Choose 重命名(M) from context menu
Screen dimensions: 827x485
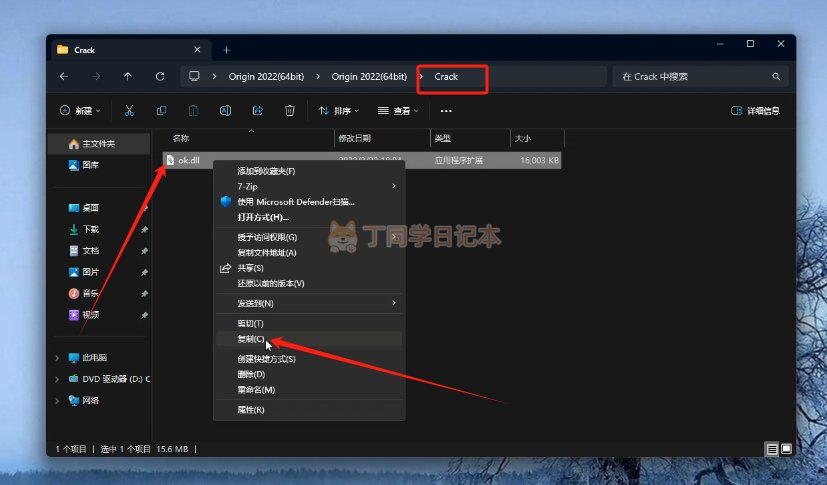click(x=309, y=390)
